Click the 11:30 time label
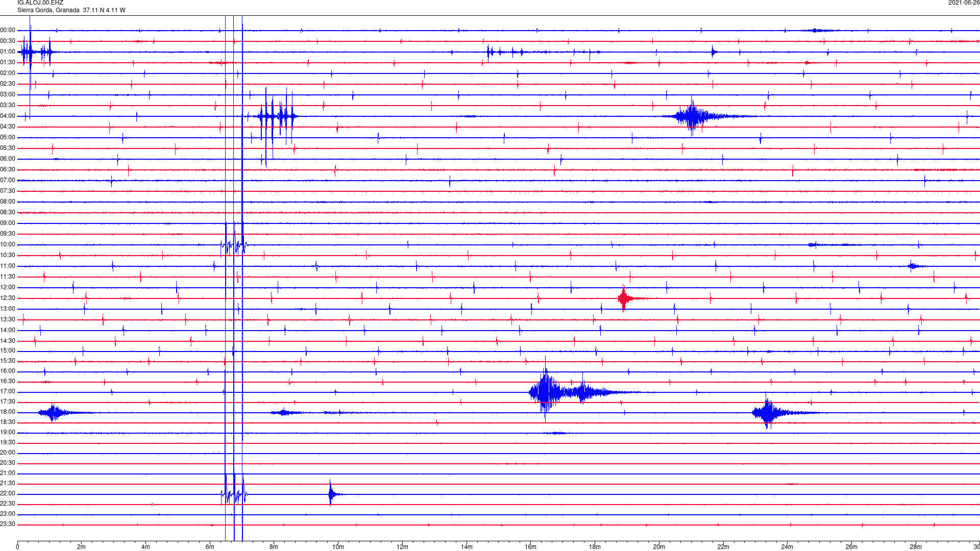This screenshot has width=980, height=551. (8, 277)
